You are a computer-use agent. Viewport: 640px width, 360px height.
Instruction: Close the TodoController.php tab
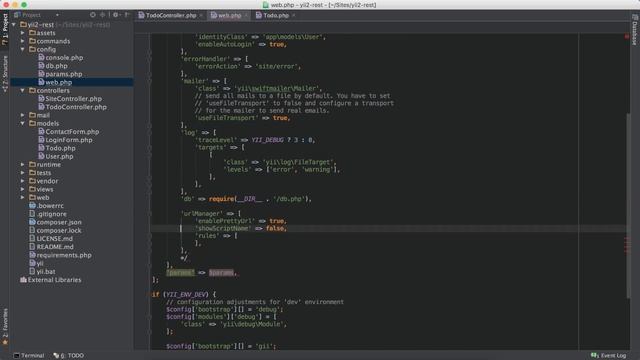[x=201, y=16]
